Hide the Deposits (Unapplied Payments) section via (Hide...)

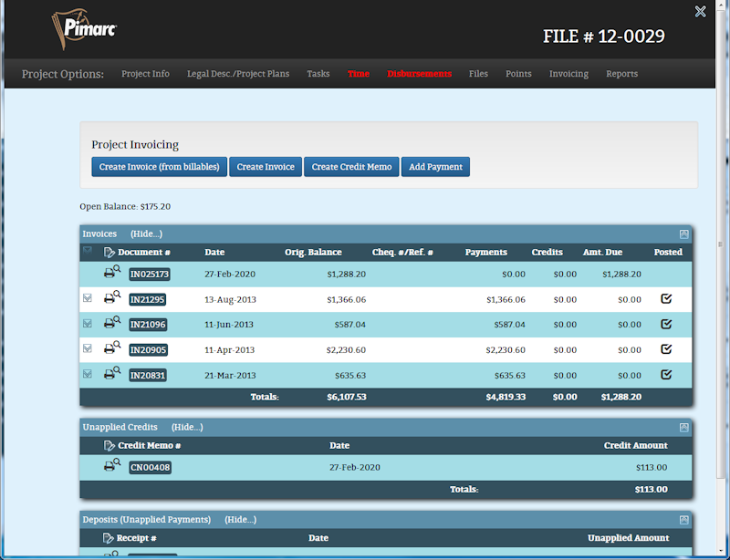(x=240, y=520)
